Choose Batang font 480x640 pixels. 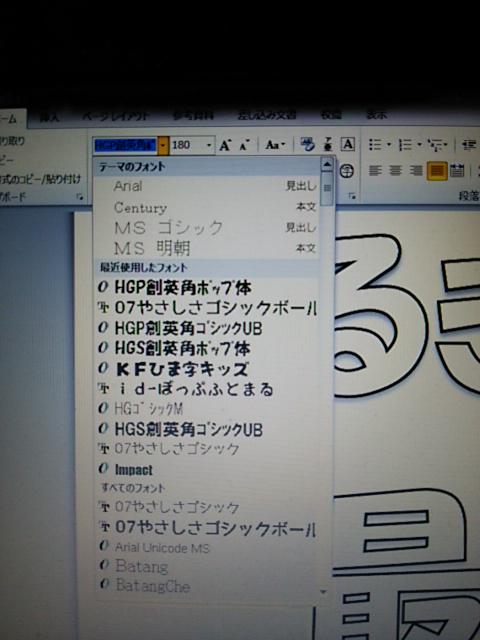pos(206,567)
